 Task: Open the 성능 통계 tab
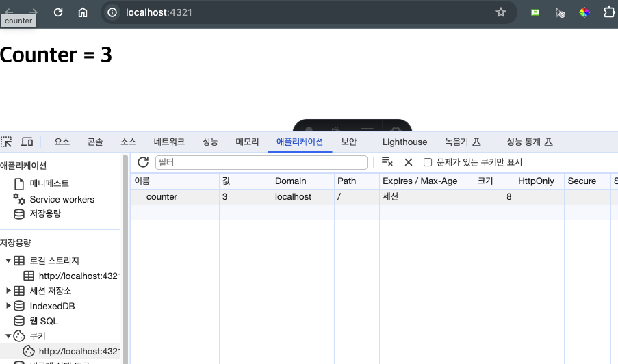point(530,142)
